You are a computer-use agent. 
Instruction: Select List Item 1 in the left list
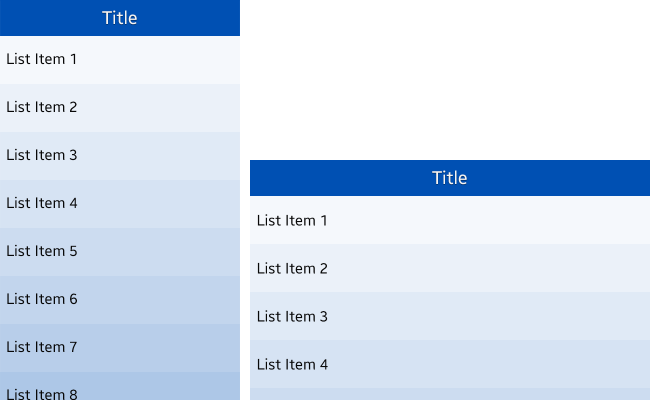pos(120,60)
